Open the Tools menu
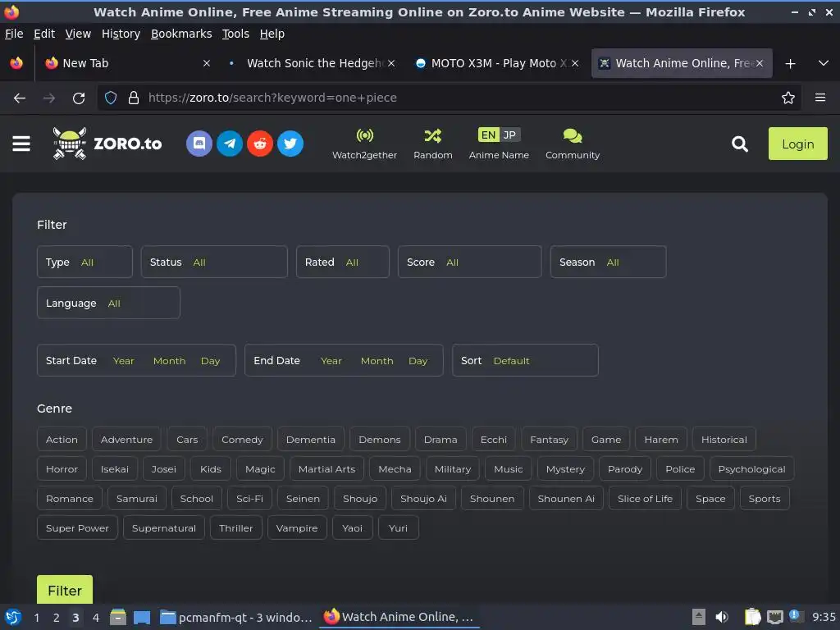The width and height of the screenshot is (840, 630). 235,34
